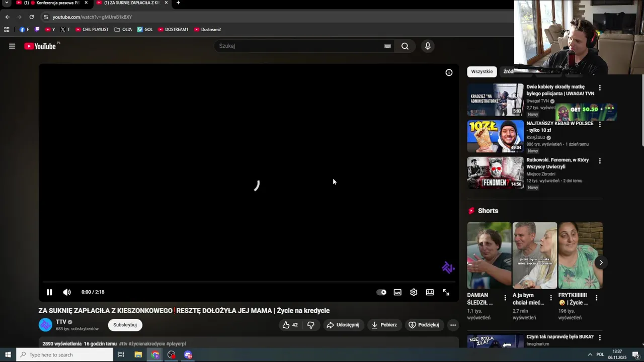Viewport: 644px width, 362px height.
Task: Click the address bar URL
Action: [x=92, y=17]
